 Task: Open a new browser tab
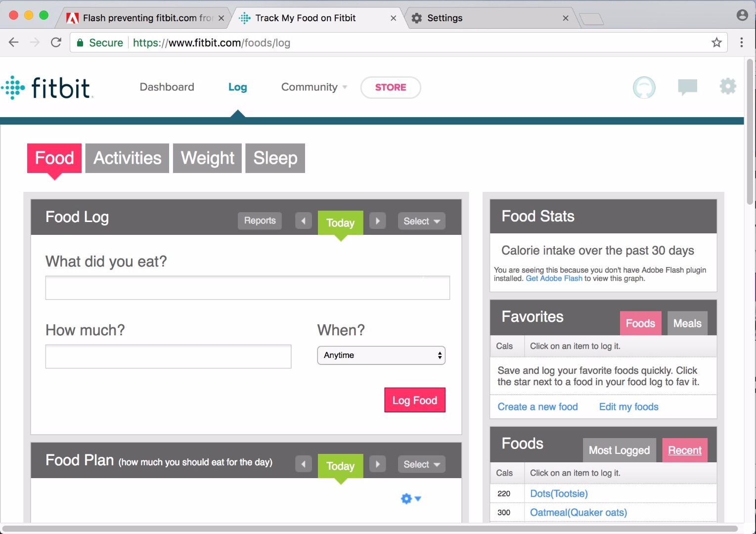click(591, 19)
